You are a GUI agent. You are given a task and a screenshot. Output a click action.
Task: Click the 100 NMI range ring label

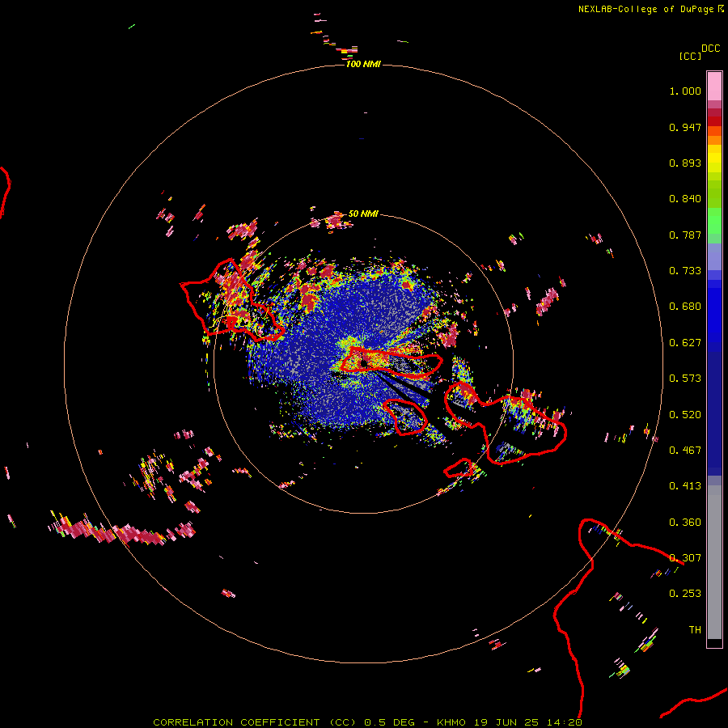click(363, 64)
